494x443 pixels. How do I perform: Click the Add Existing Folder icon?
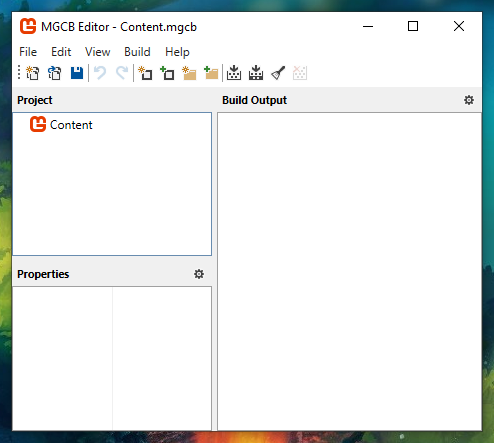[x=211, y=73]
